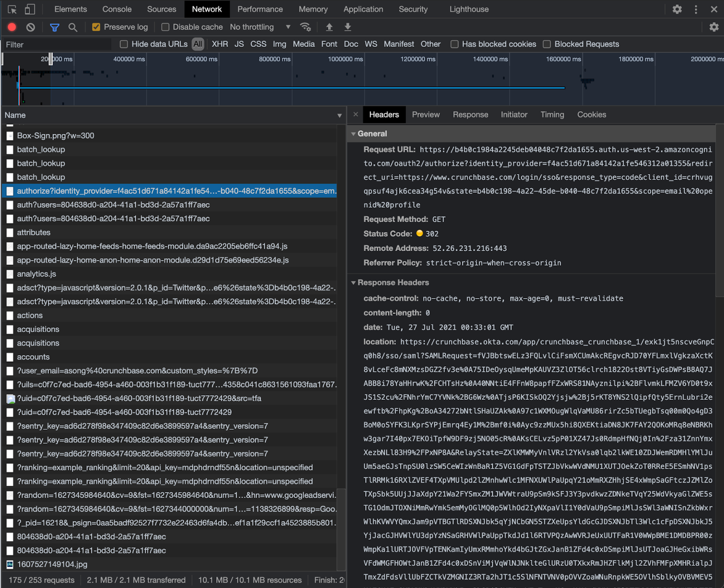The height and width of the screenshot is (588, 724).
Task: Open the Performance panel
Action: tap(260, 9)
